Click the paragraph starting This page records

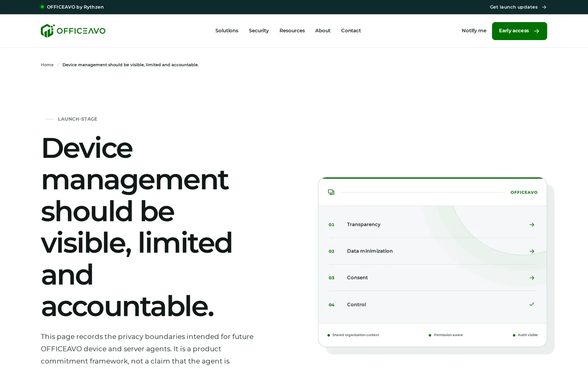coord(147,349)
